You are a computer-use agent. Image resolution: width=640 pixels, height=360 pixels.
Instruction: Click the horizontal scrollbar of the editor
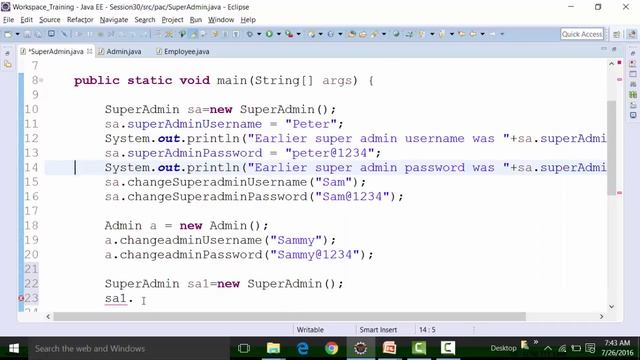point(289,317)
